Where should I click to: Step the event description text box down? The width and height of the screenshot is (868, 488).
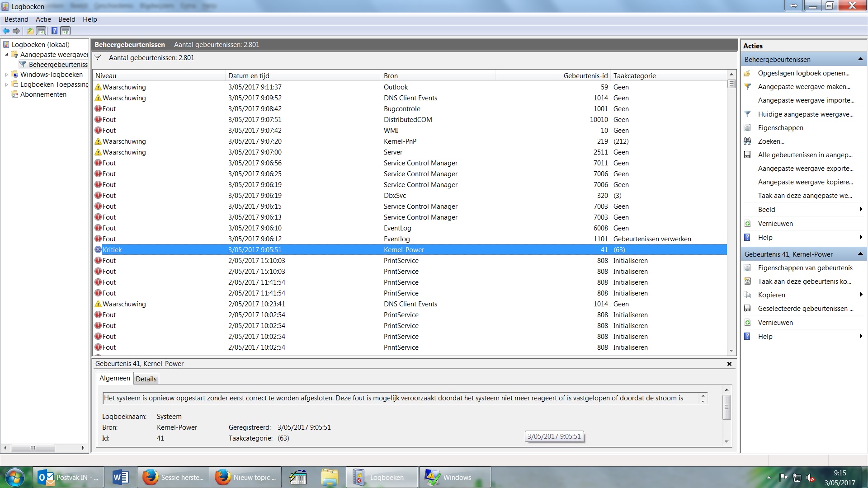coord(703,401)
